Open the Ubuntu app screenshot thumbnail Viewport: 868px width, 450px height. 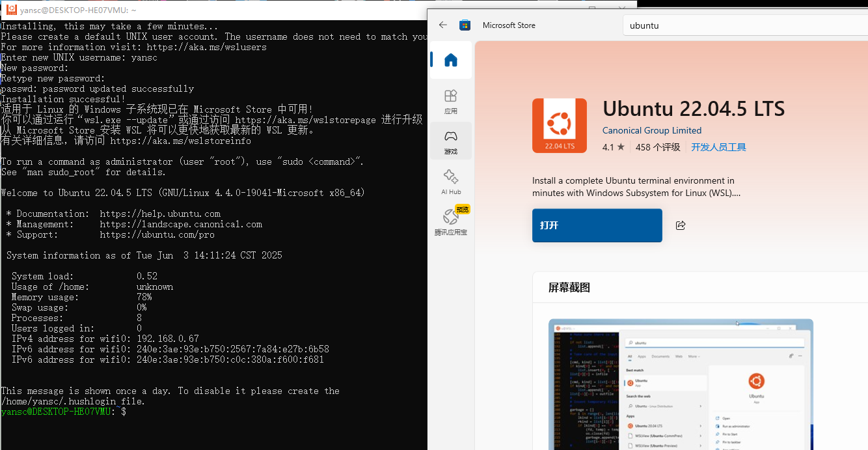click(681, 384)
